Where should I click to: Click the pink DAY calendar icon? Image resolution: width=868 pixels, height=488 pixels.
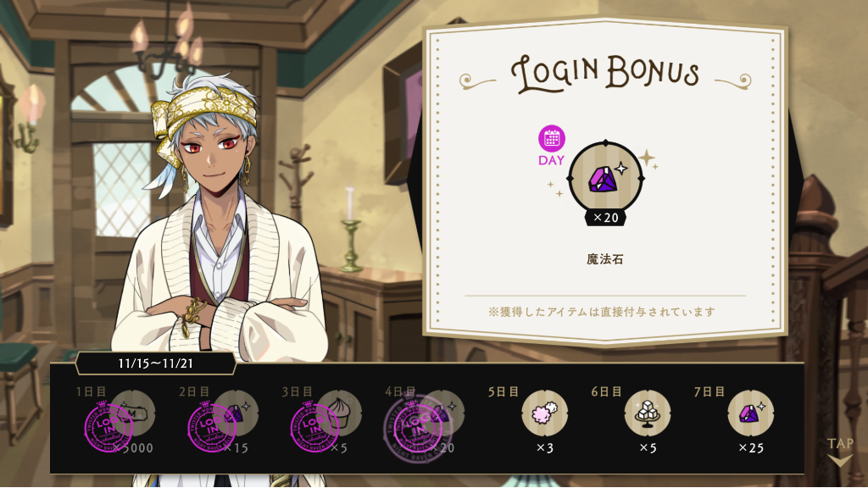coord(551,138)
